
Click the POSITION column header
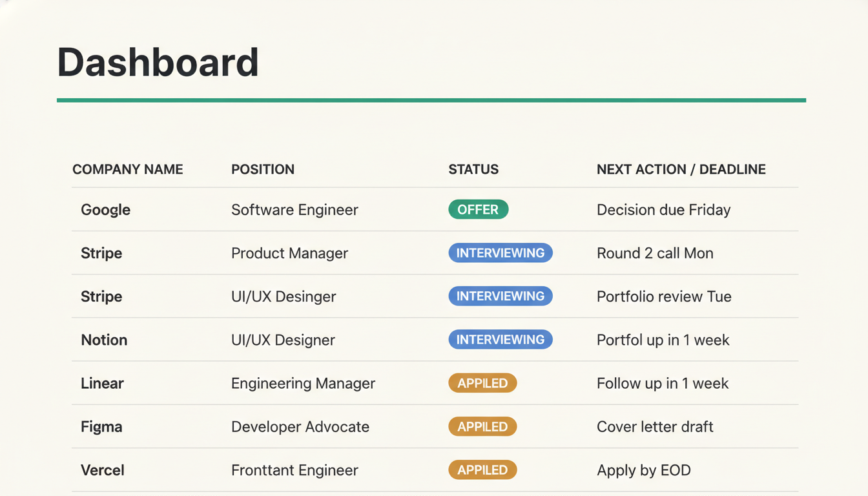pyautogui.click(x=263, y=169)
